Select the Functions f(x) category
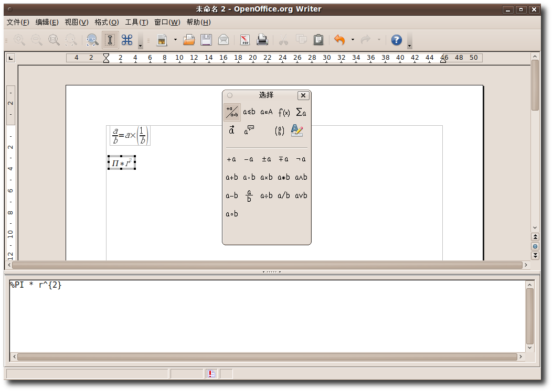Image resolution: width=553 pixels, height=392 pixels. tap(284, 112)
